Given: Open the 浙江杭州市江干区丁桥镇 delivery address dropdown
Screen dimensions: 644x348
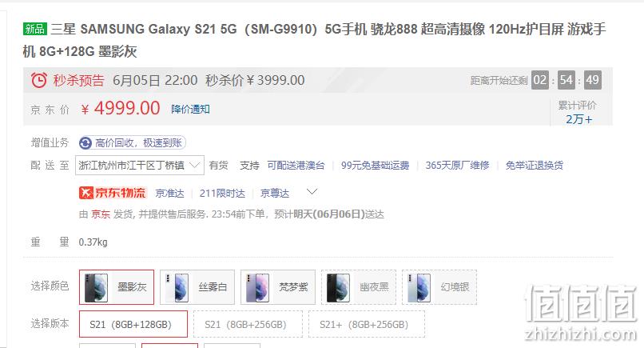Looking at the screenshot, I should (x=140, y=166).
